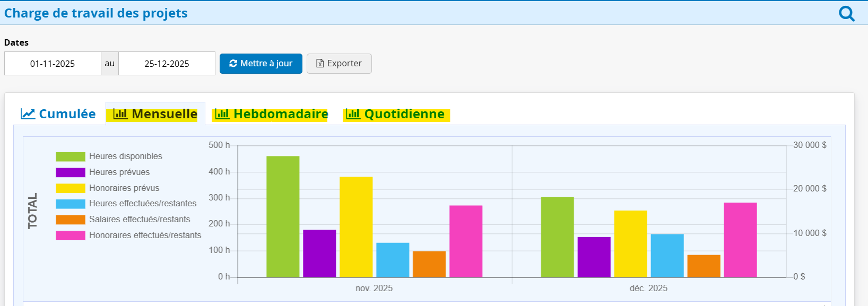Click the blue nov. 2025 bar
868x306 pixels.
[x=393, y=260]
